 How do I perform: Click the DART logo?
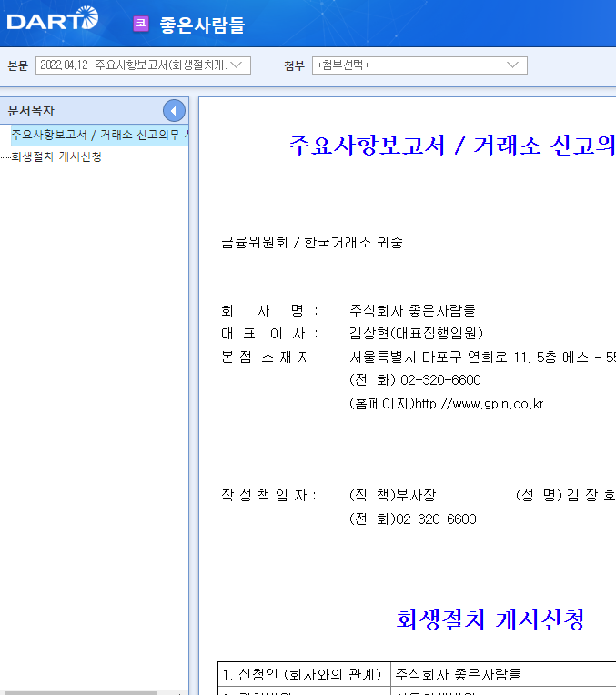53,18
